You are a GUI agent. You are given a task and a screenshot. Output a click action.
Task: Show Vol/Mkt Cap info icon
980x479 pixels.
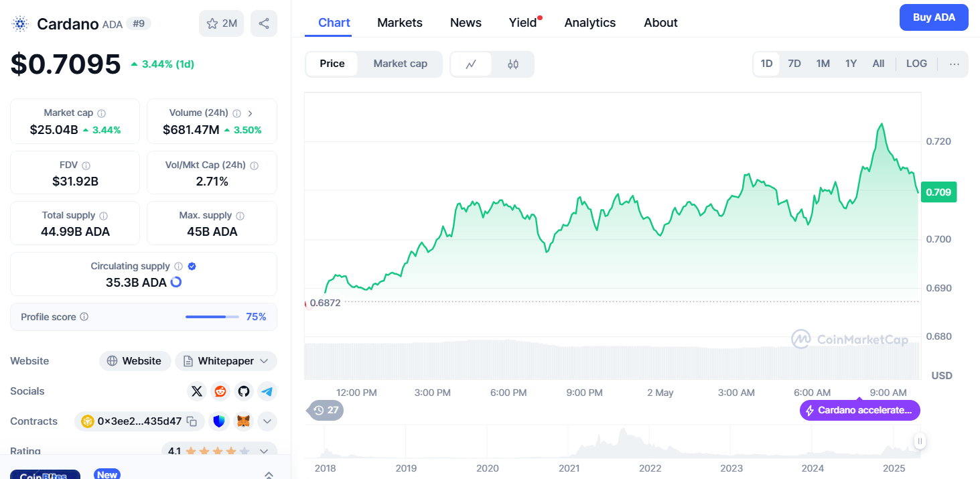254,165
